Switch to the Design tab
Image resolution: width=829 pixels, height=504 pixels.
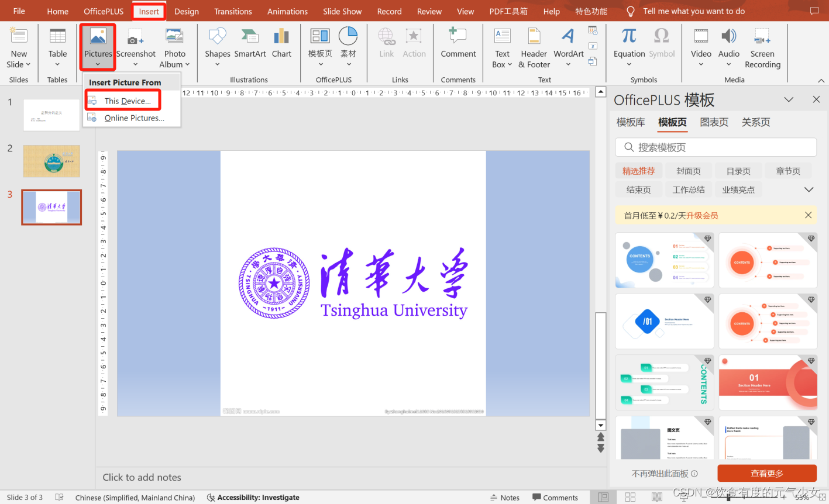[186, 11]
